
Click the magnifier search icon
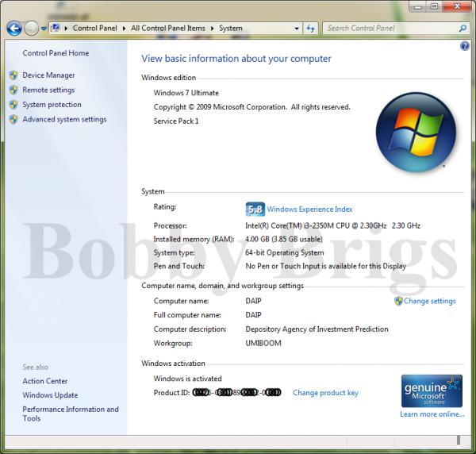pos(463,29)
